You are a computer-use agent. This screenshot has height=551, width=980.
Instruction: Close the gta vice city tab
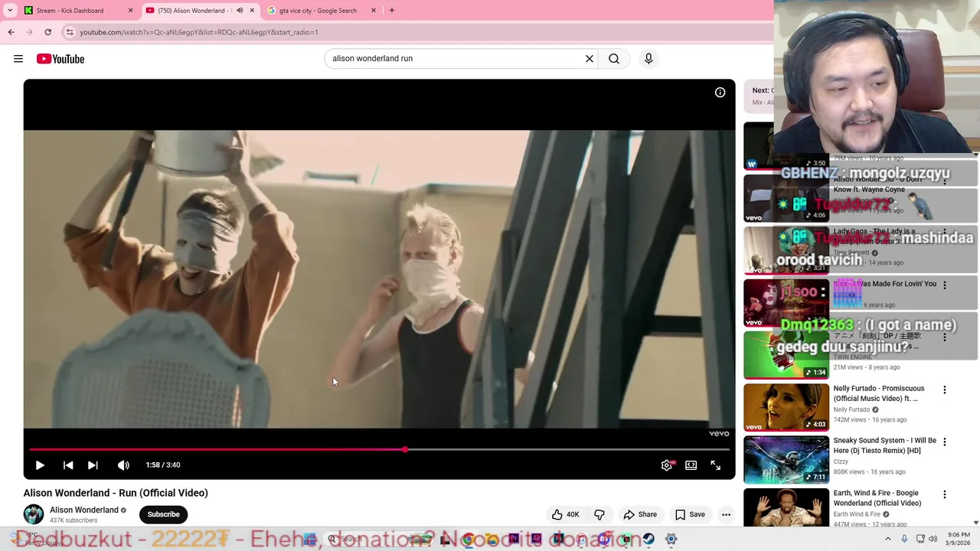374,11
